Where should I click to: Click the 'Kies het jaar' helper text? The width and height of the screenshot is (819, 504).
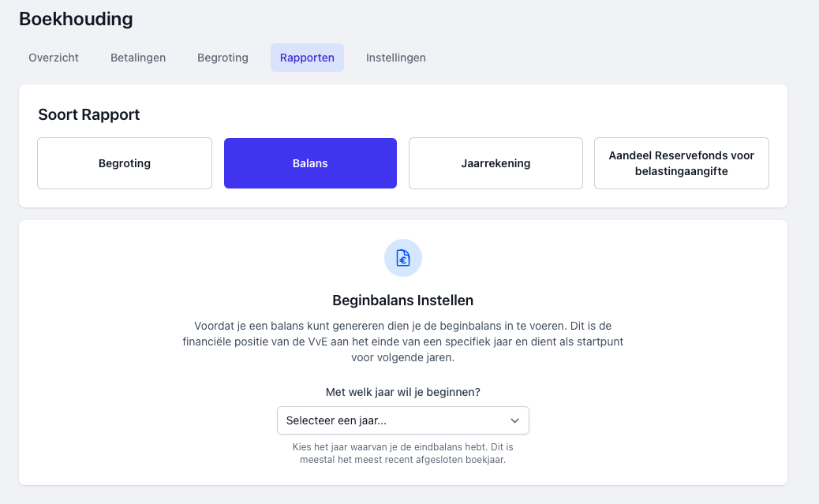pyautogui.click(x=403, y=453)
